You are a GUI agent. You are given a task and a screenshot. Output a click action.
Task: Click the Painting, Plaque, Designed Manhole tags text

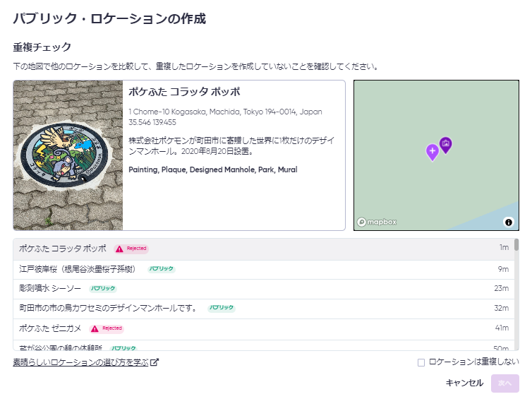pos(213,169)
